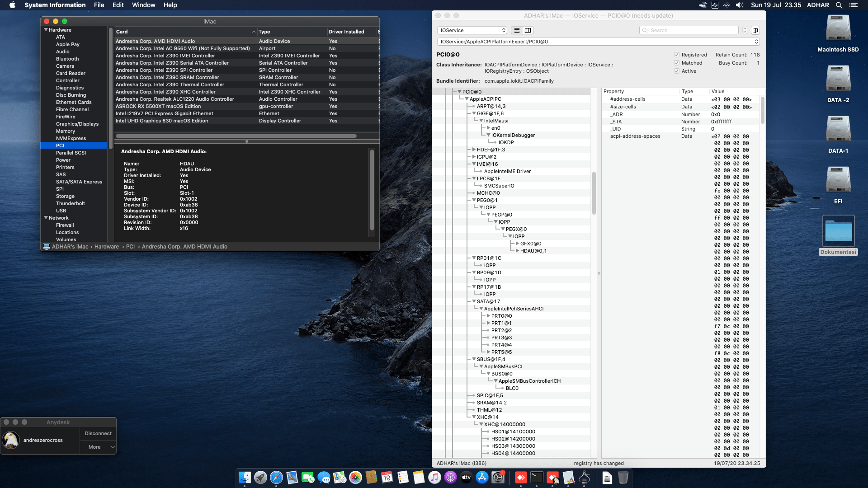This screenshot has width=868, height=488.
Task: Click the inspector panel icon beside search
Action: (x=755, y=30)
